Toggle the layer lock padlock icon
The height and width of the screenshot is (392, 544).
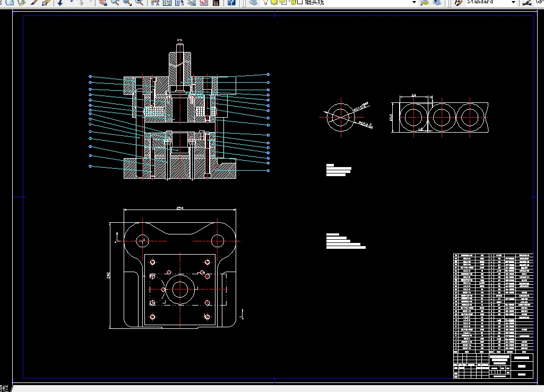coord(292,2)
